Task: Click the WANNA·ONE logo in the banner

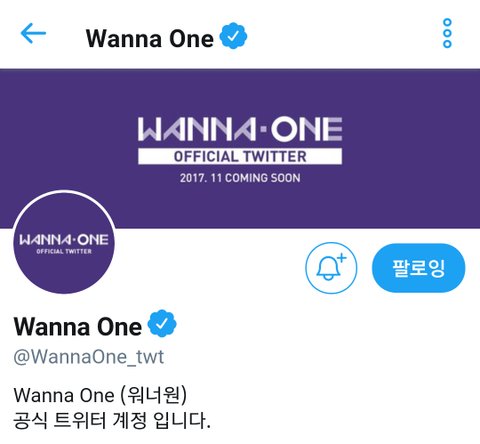Action: pos(240,129)
